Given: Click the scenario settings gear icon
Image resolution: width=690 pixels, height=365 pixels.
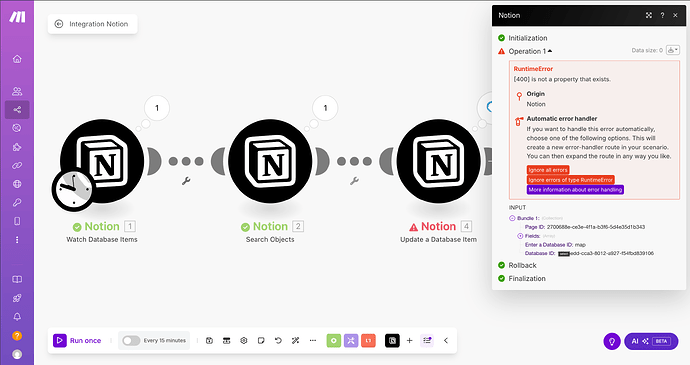Looking at the screenshot, I should click(244, 340).
